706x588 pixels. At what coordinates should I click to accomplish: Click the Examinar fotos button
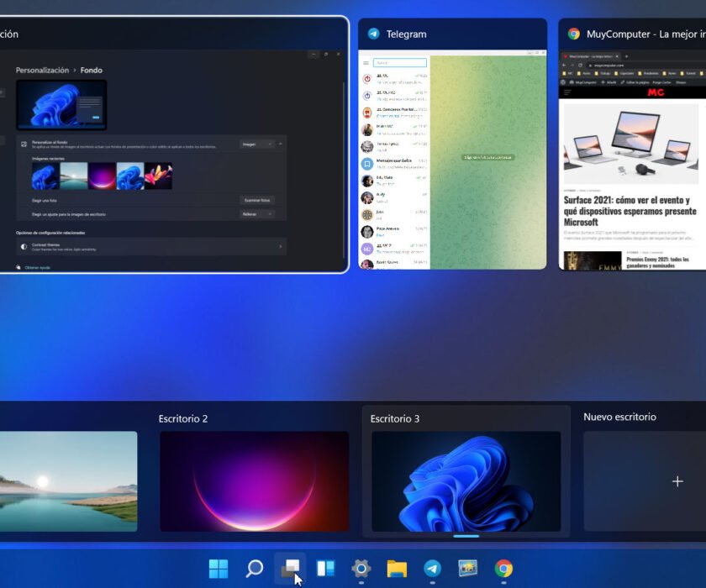pyautogui.click(x=257, y=200)
